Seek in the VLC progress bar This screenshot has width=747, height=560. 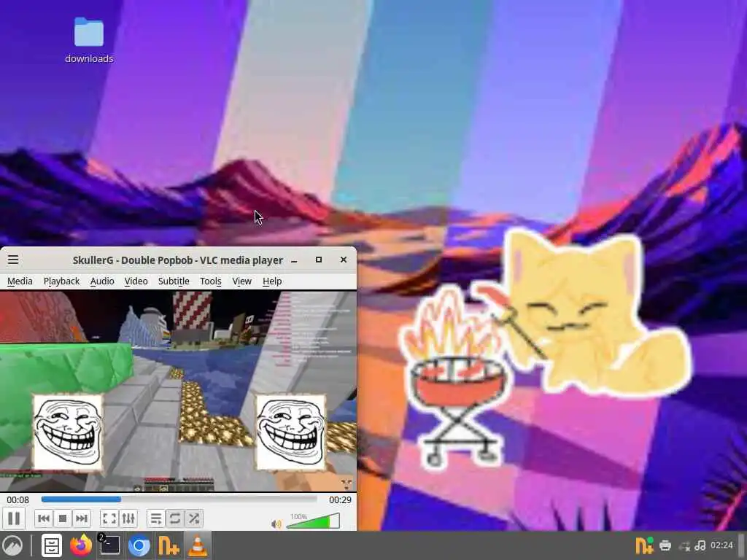(179, 499)
